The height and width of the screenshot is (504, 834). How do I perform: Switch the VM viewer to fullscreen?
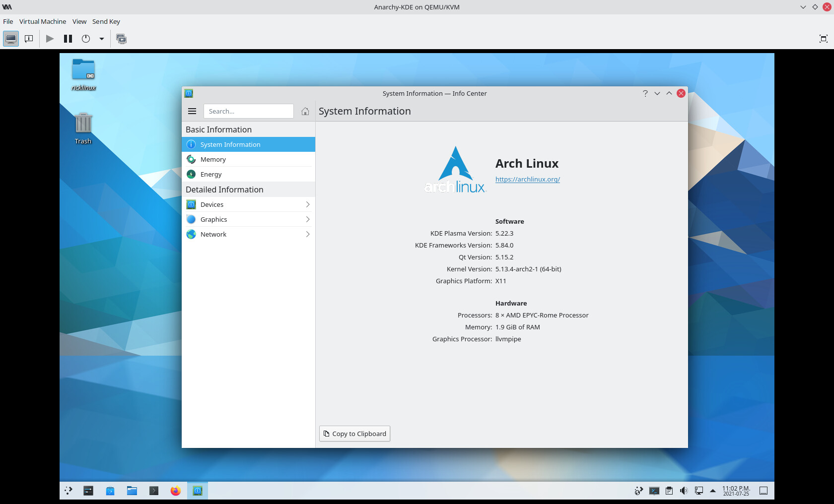[x=823, y=39]
